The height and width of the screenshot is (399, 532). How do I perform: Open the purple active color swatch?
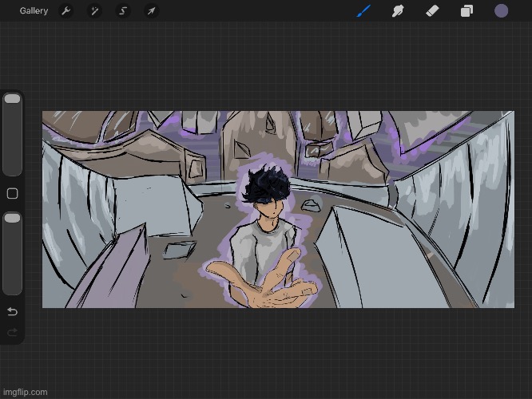tap(502, 11)
